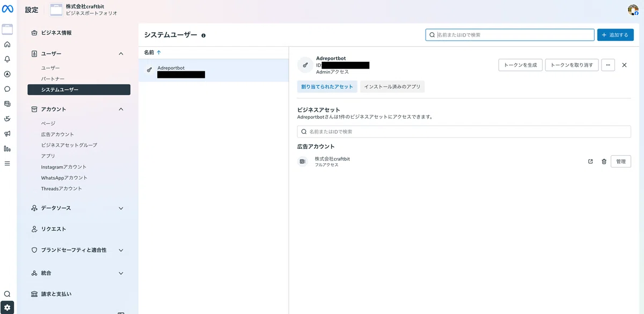Switch to インストール済みのアプリ tab
This screenshot has height=314, width=644.
[392, 86]
